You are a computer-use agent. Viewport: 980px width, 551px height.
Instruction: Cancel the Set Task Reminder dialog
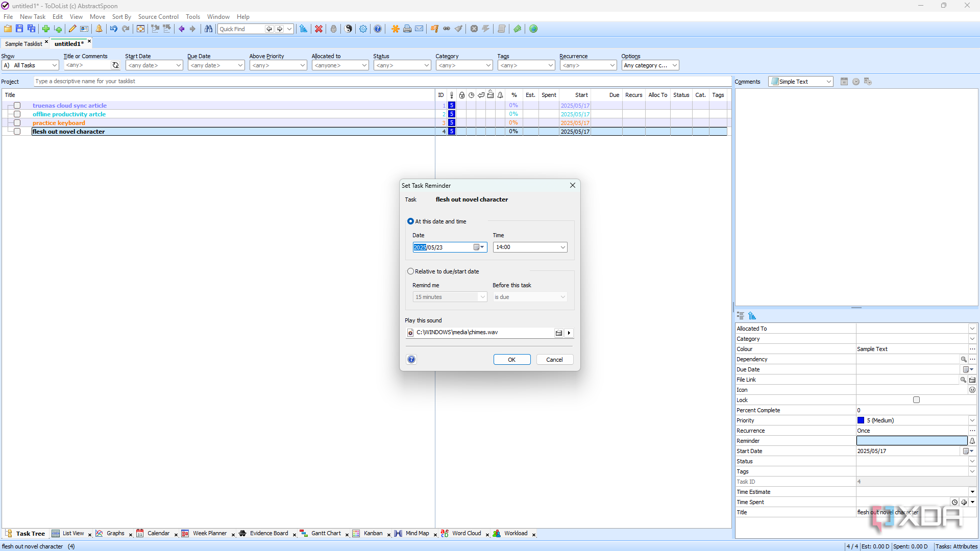[x=554, y=360]
